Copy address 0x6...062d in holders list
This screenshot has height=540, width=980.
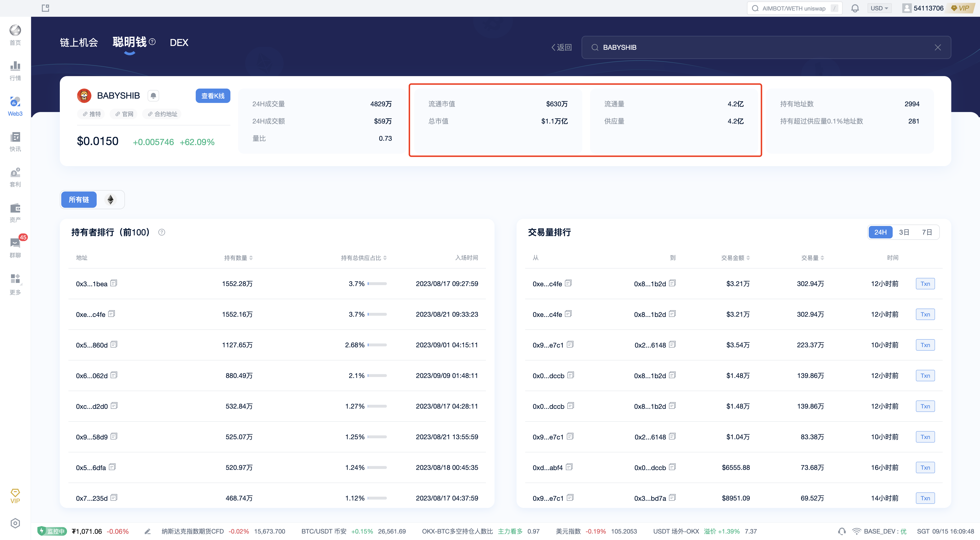click(x=114, y=375)
